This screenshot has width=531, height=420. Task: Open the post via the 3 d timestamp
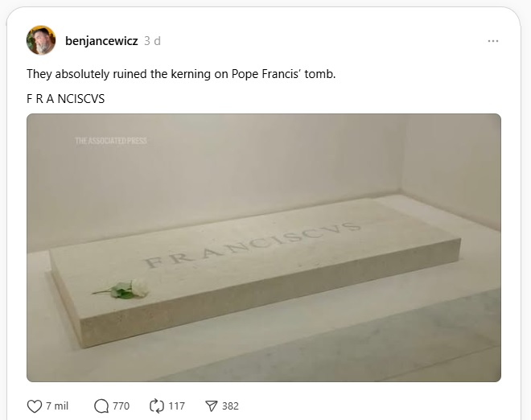coord(152,41)
